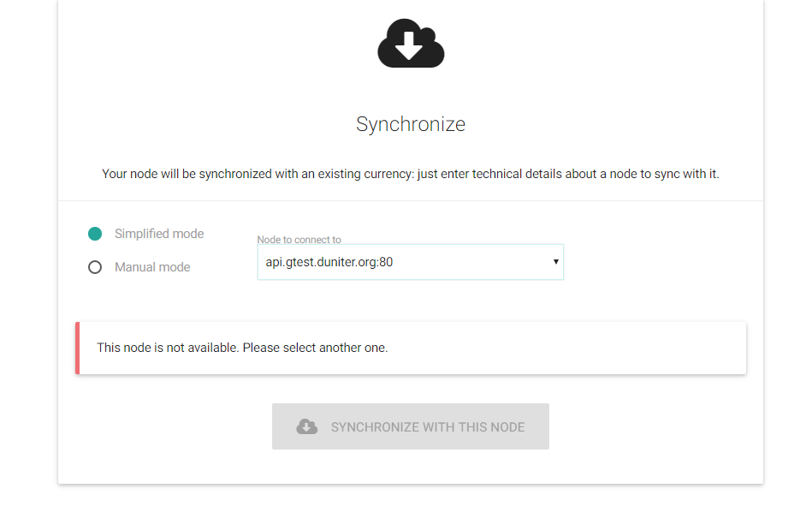Image resolution: width=812 pixels, height=530 pixels.
Task: Select the Manual mode radio button
Action: click(x=95, y=267)
